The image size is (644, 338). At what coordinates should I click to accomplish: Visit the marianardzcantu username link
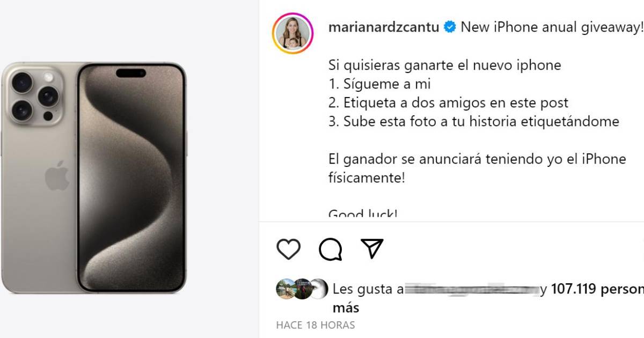(384, 27)
